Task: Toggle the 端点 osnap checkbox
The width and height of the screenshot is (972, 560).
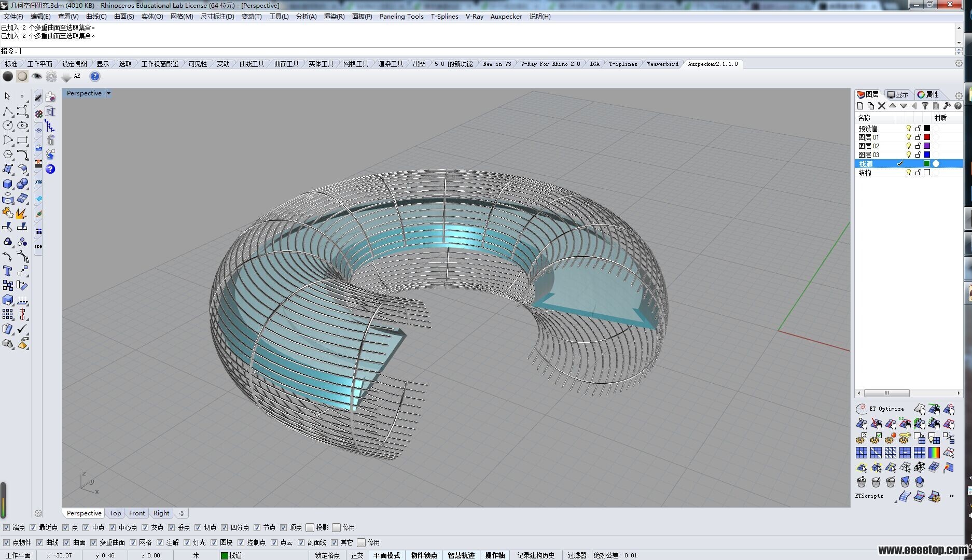Action: pos(6,527)
